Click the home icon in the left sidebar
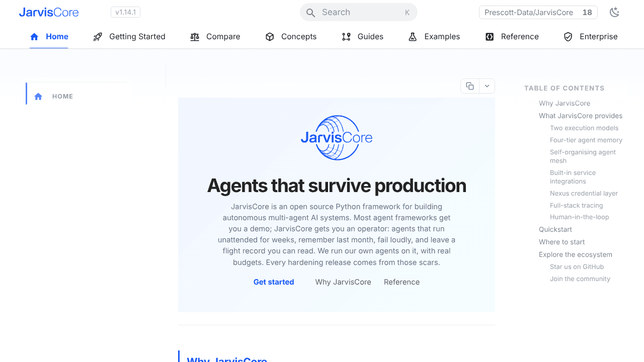This screenshot has width=644, height=362. click(38, 97)
